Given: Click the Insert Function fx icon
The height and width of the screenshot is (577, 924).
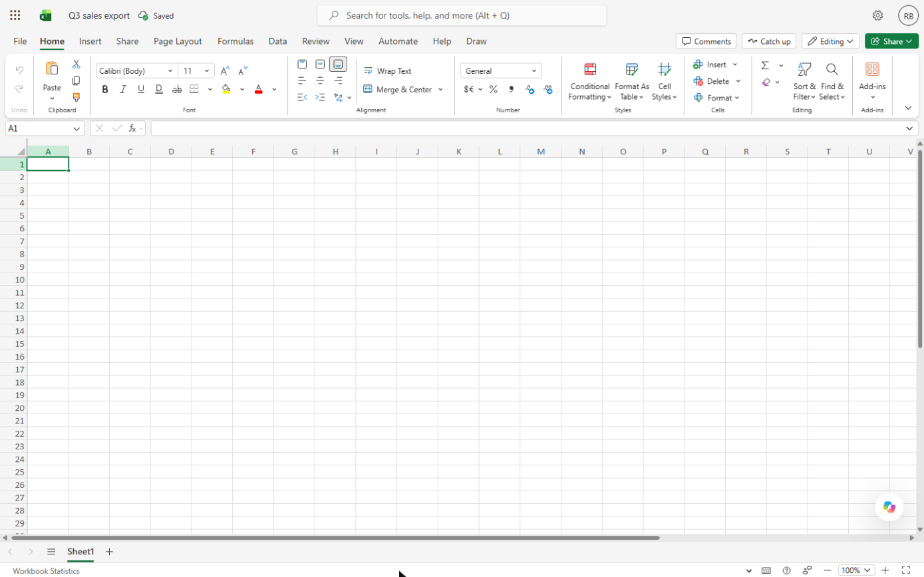Looking at the screenshot, I should [133, 128].
